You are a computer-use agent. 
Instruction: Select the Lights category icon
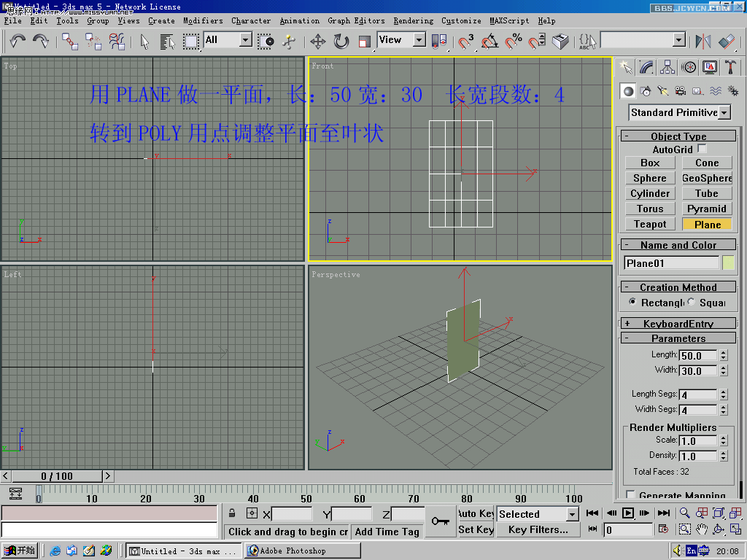(663, 91)
